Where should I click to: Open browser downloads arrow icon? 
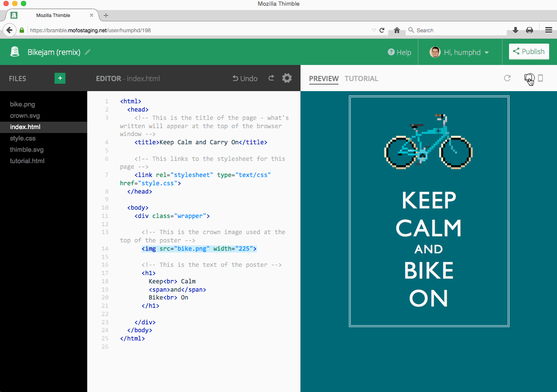(x=516, y=30)
